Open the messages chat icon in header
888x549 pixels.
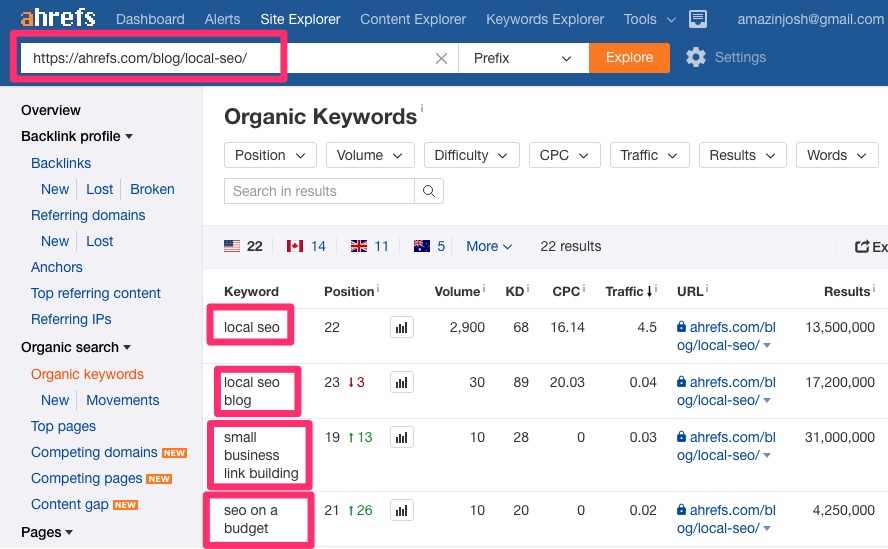point(698,19)
